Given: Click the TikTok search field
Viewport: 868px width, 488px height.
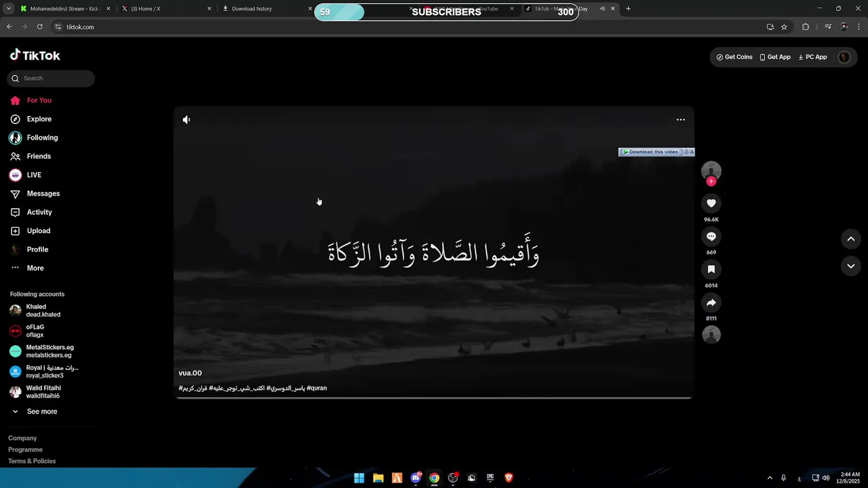Looking at the screenshot, I should (51, 79).
